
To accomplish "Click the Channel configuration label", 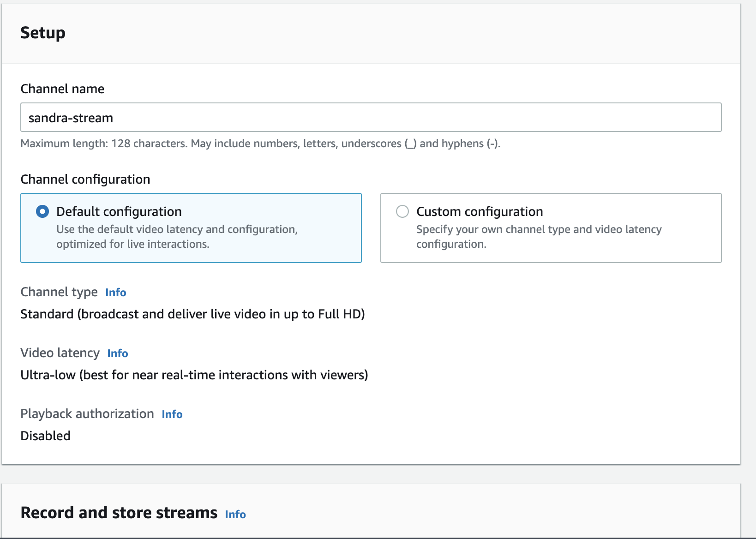I will pos(85,179).
